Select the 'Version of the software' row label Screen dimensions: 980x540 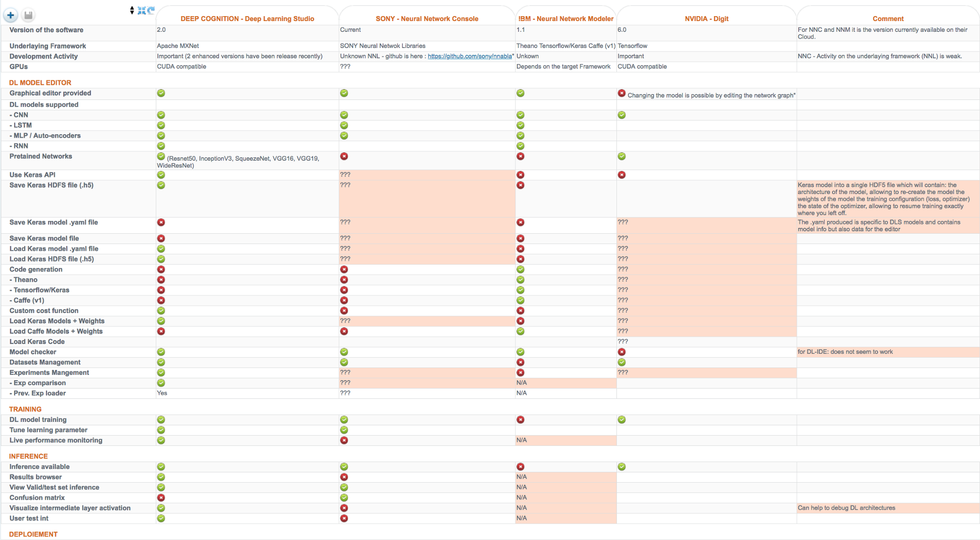[47, 30]
